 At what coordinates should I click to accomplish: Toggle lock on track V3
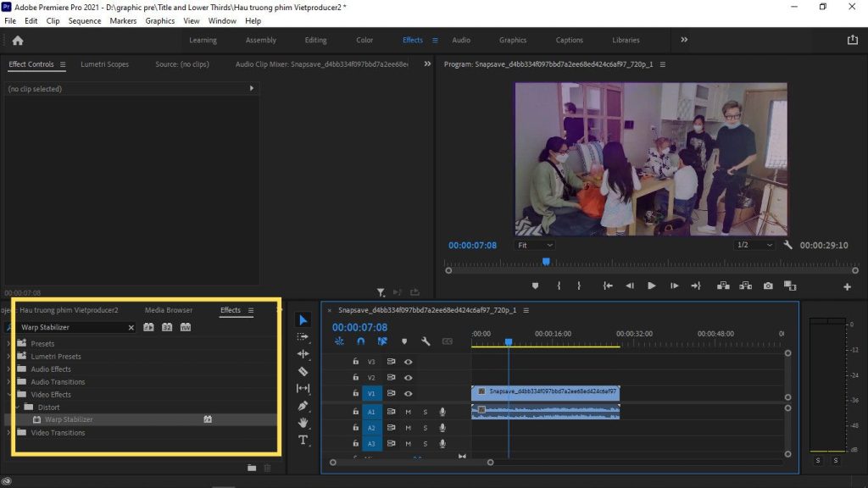pyautogui.click(x=355, y=361)
